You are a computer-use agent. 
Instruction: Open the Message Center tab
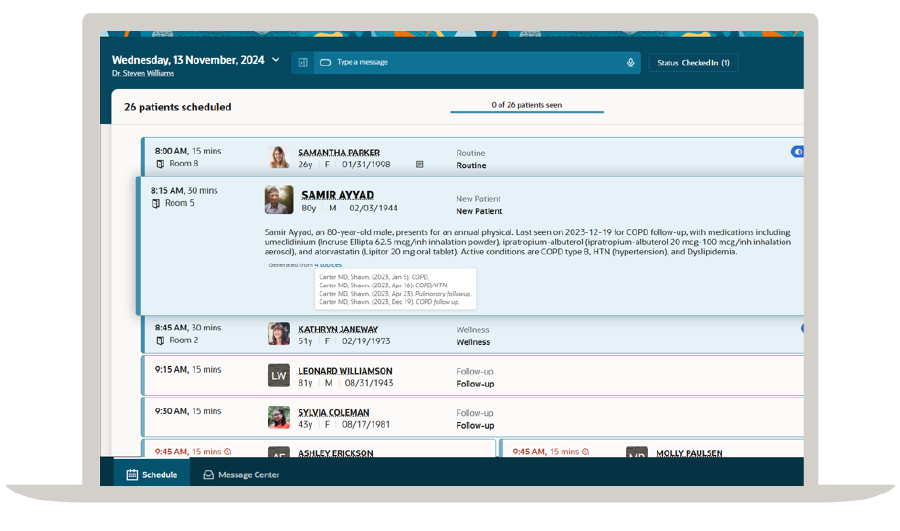241,475
